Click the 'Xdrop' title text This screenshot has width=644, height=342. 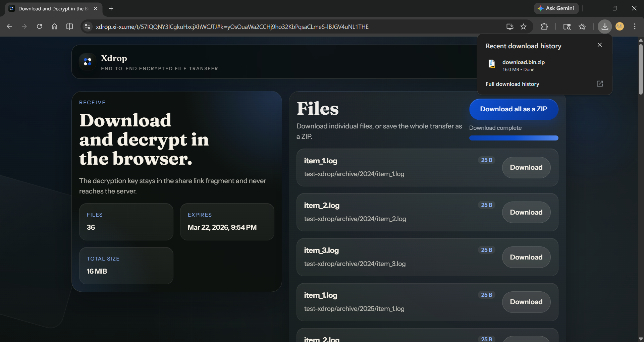[114, 58]
